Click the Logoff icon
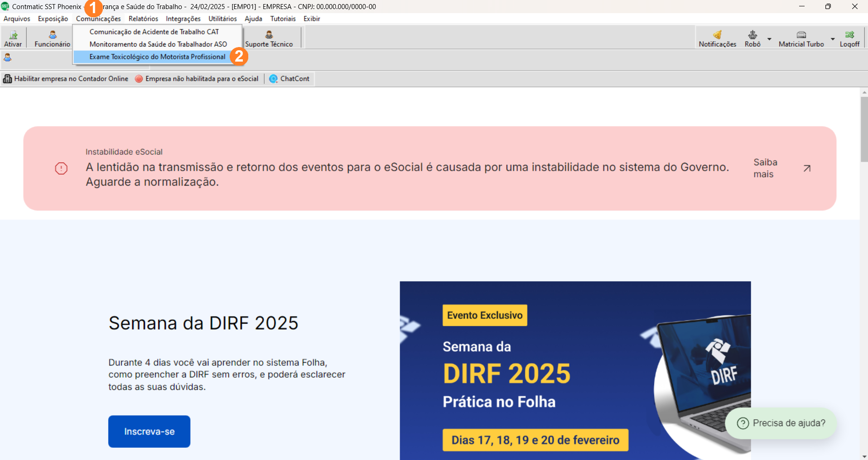 click(849, 38)
